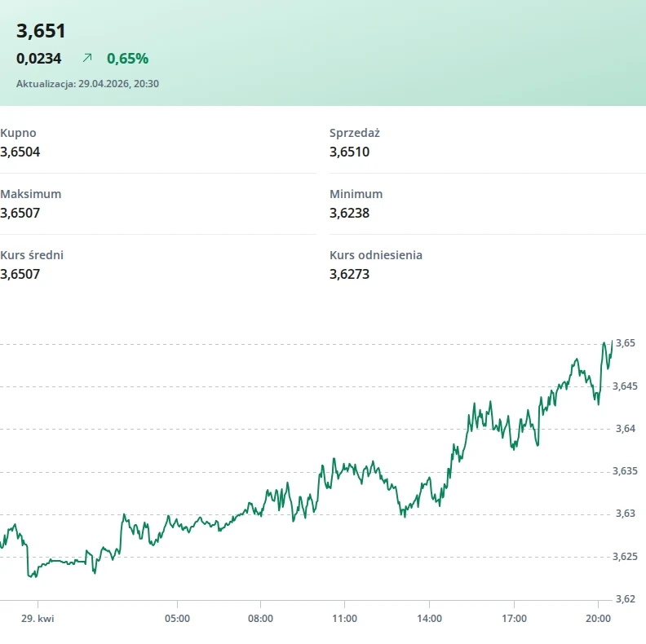Image resolution: width=646 pixels, height=644 pixels.
Task: Click the Minimum label
Action: point(356,194)
